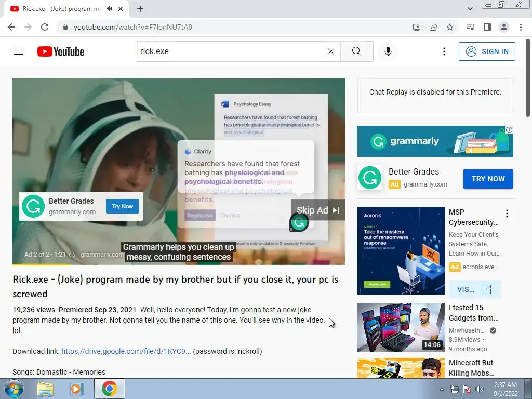Click the SIGN IN button
This screenshot has width=532, height=399.
point(486,51)
